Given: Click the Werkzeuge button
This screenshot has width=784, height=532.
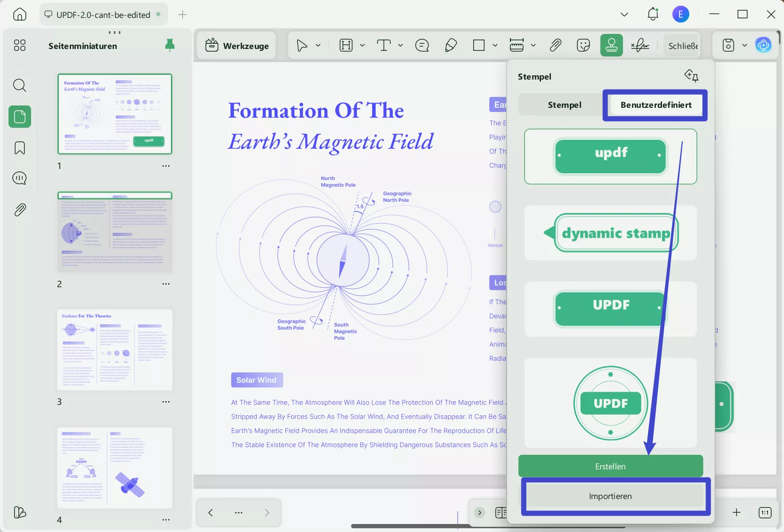Looking at the screenshot, I should [x=237, y=46].
